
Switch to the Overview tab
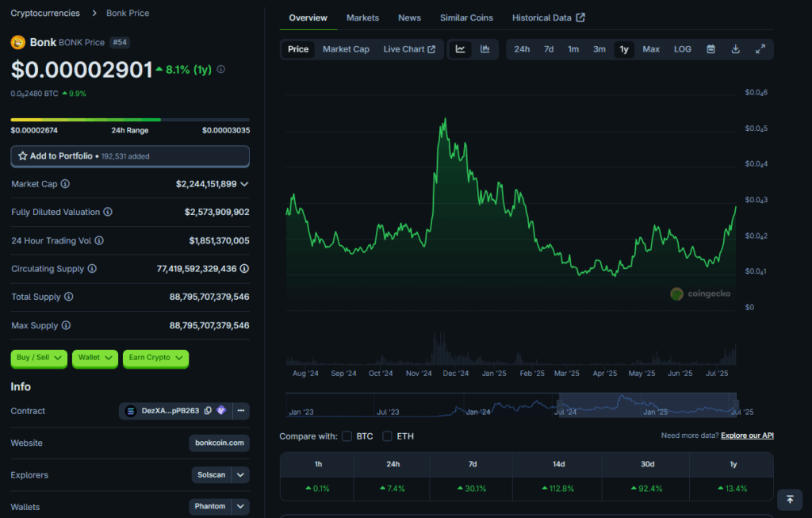(x=308, y=17)
